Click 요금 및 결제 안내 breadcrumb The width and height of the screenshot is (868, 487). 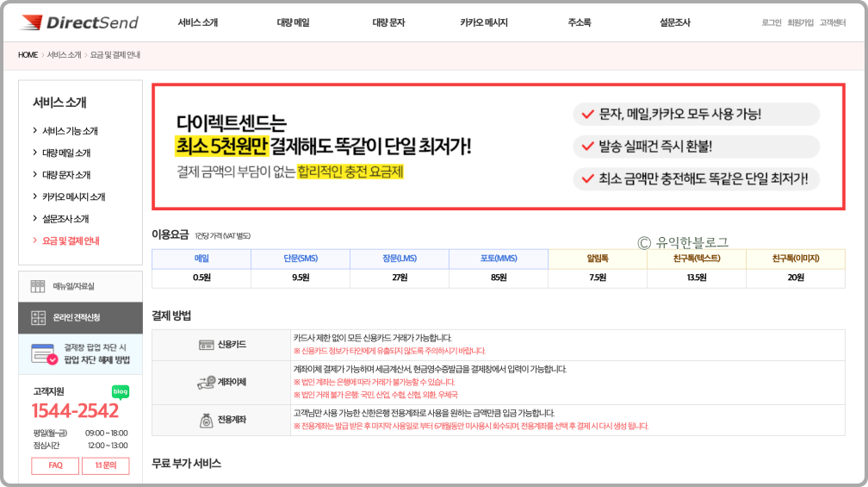115,55
